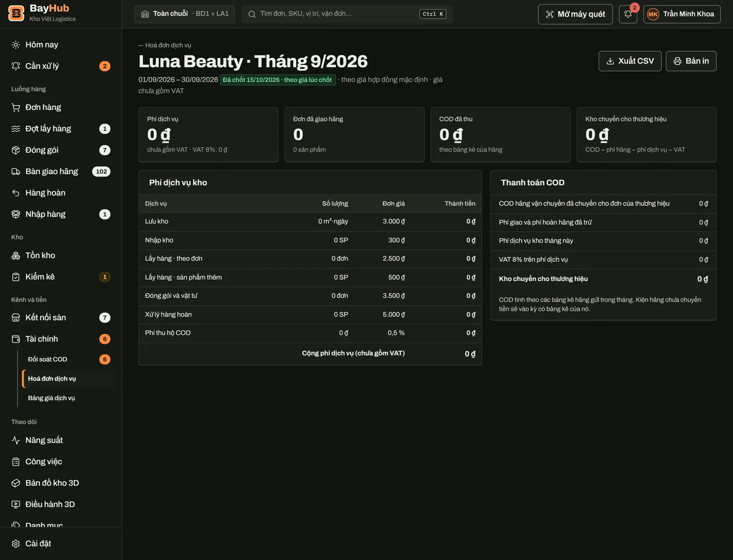
Task: Collapse the Tài chính menu section
Action: pyautogui.click(x=61, y=339)
